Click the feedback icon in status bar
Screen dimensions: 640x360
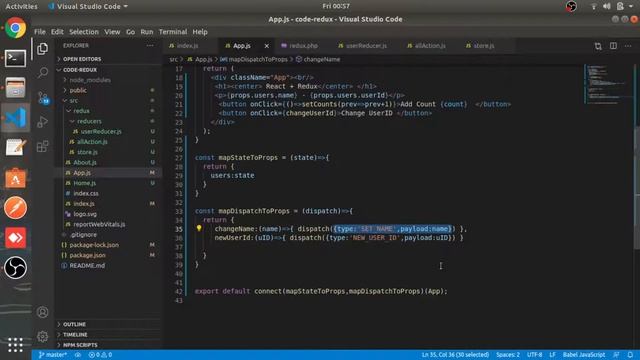[x=616, y=355]
